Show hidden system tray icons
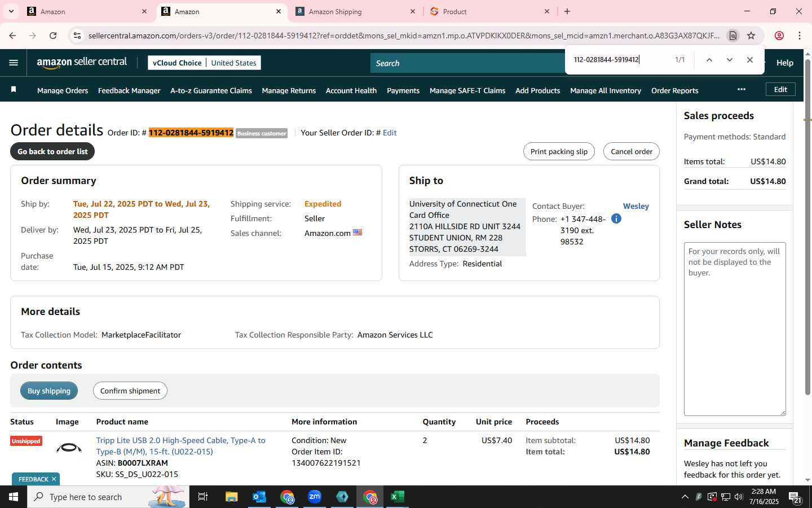The height and width of the screenshot is (508, 812). point(685,497)
